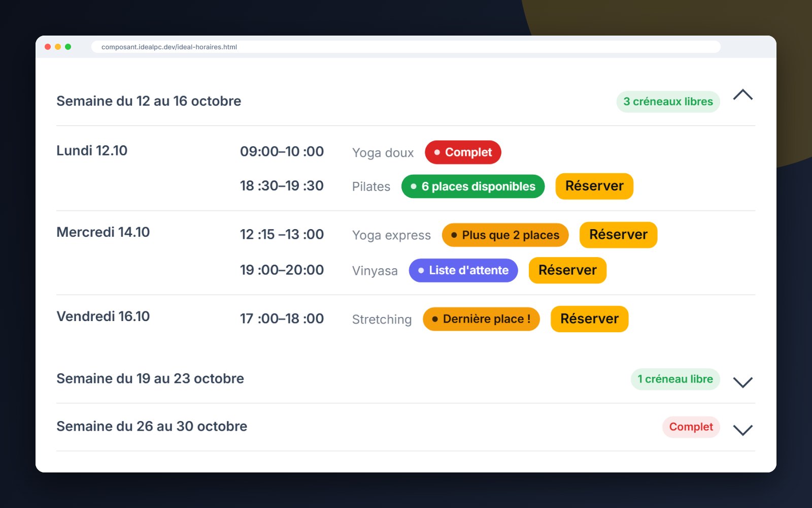Reserve the Yoga express class
This screenshot has width=812, height=508.
click(x=618, y=235)
